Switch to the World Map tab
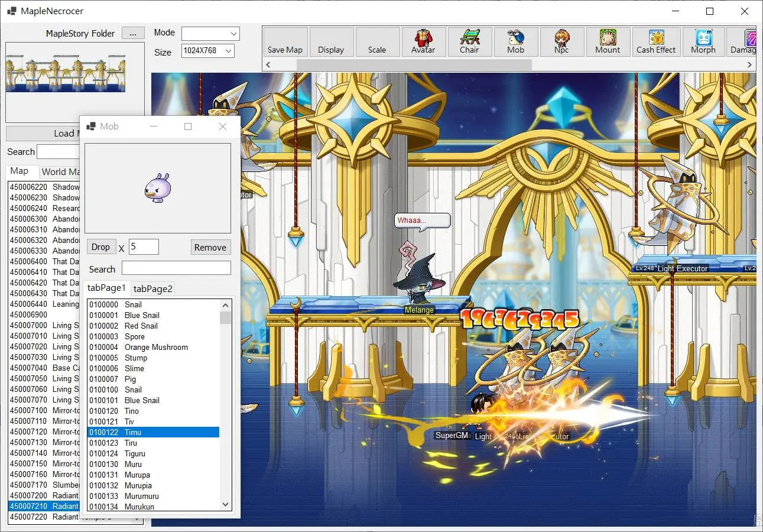 tap(60, 172)
